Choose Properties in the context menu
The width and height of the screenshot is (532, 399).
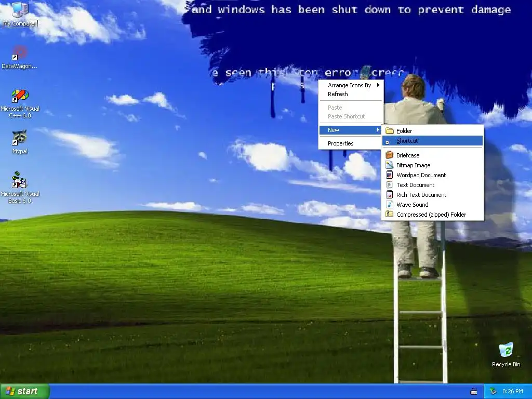point(351,143)
